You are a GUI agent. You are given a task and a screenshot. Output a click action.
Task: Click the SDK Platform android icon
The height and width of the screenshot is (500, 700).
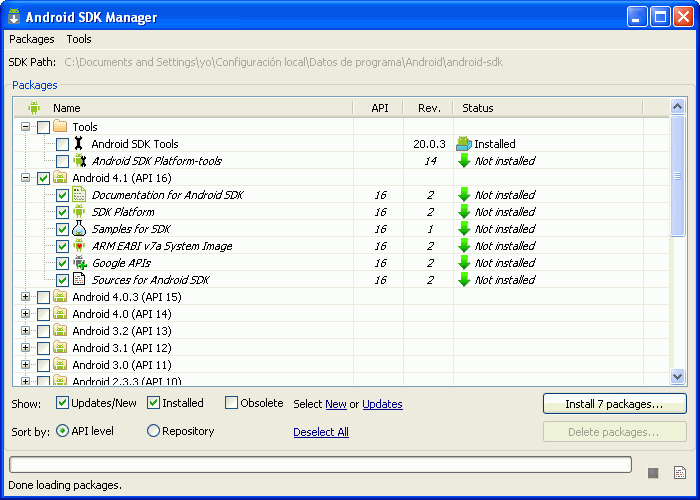click(79, 211)
